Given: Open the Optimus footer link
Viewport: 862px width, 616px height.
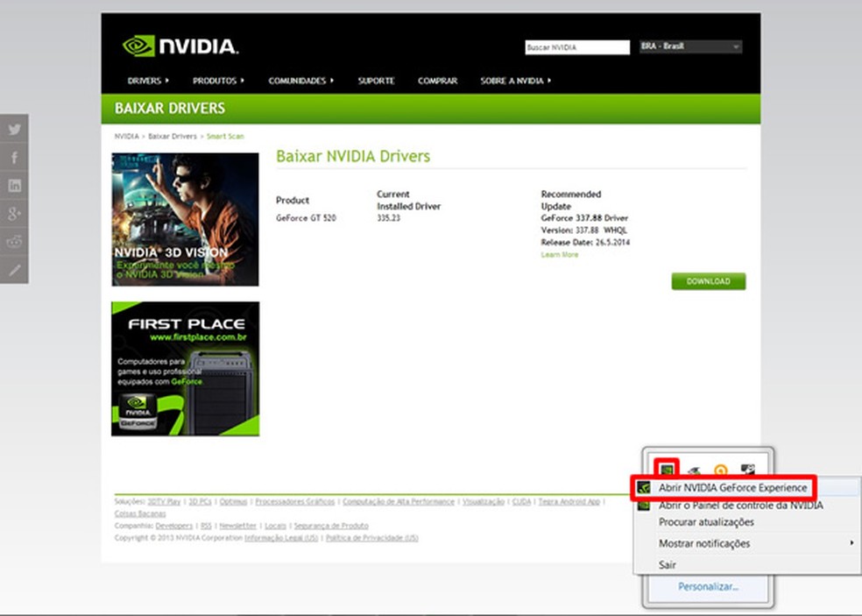Looking at the screenshot, I should click(233, 501).
